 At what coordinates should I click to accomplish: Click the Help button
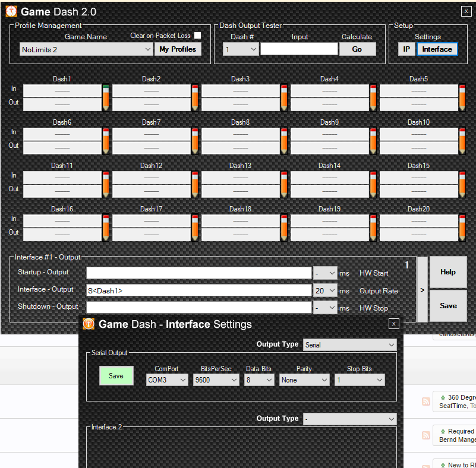pos(448,272)
